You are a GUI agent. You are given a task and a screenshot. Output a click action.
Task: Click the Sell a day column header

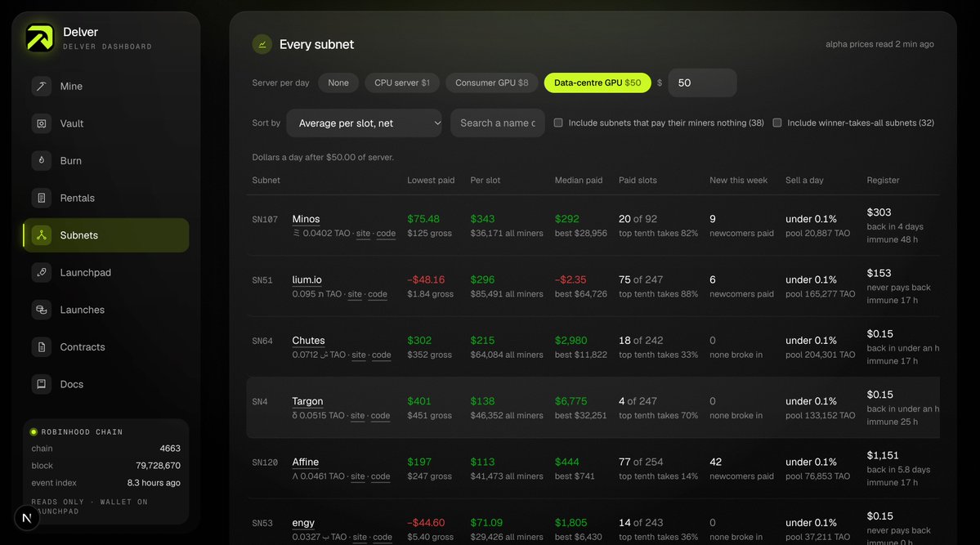804,180
